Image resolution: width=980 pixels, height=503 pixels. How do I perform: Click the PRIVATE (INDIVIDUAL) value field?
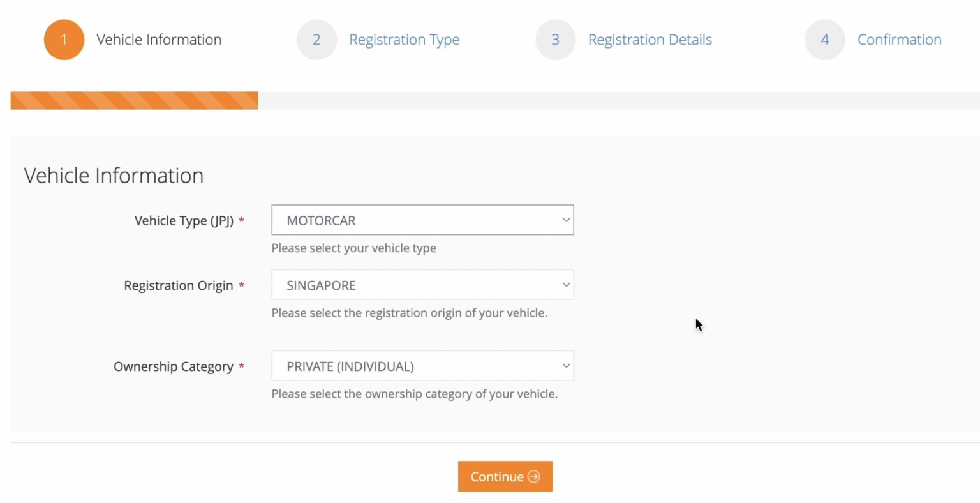[351, 365]
